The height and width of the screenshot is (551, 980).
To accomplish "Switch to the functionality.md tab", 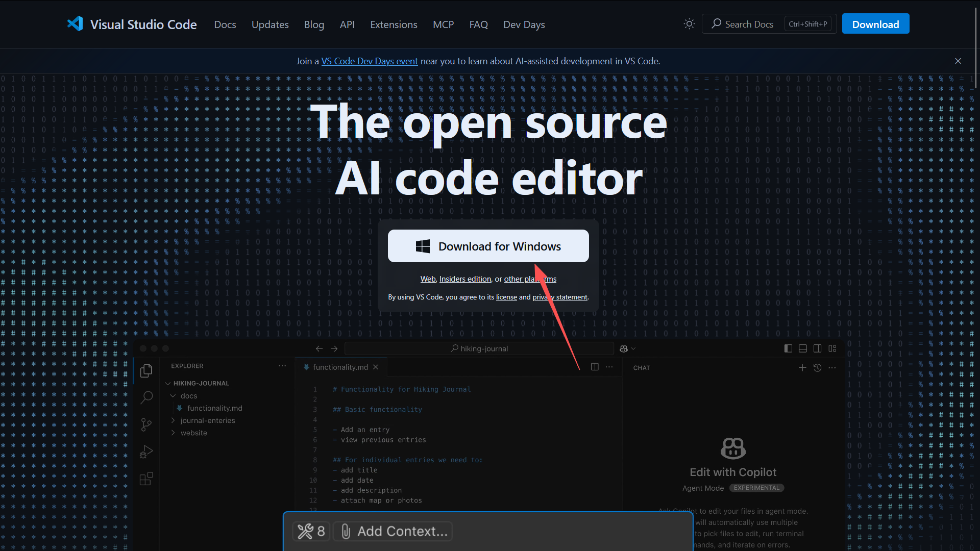I will pos(339,367).
